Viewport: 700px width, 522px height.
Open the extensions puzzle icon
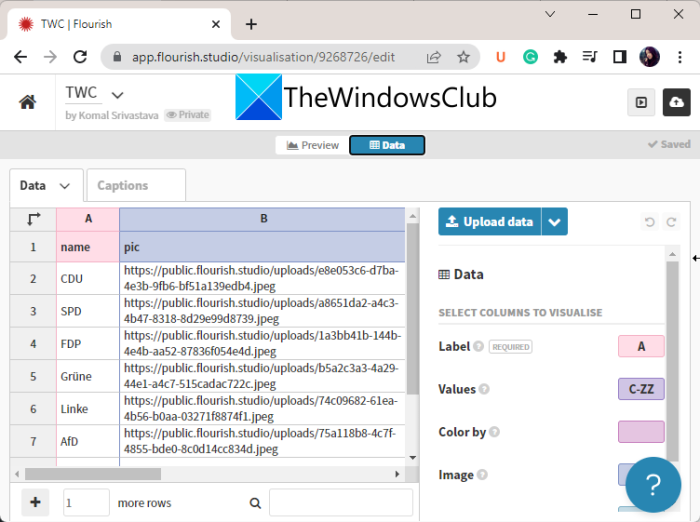[560, 57]
